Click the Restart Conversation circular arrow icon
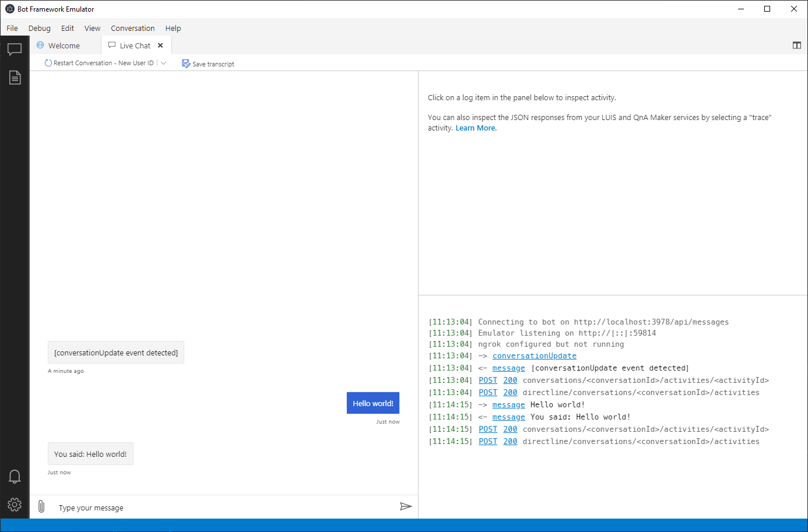Viewport: 808px width, 532px height. [48, 63]
